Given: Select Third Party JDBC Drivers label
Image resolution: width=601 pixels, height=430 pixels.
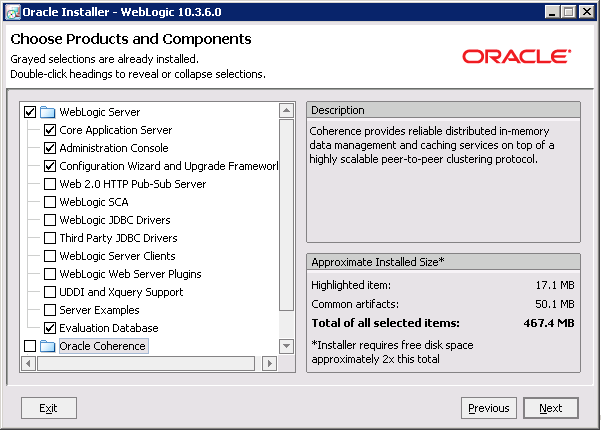Looking at the screenshot, I should (118, 238).
